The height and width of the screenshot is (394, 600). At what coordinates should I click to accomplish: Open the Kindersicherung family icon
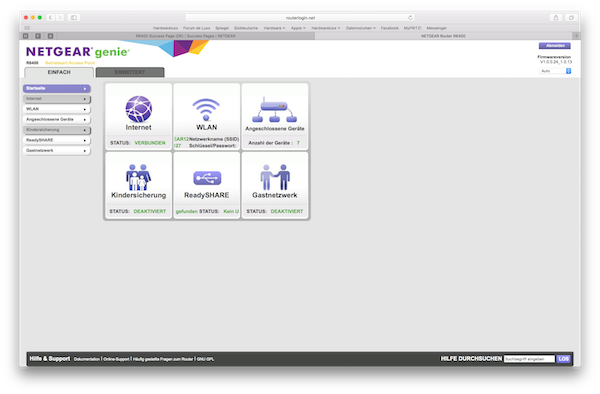(138, 177)
